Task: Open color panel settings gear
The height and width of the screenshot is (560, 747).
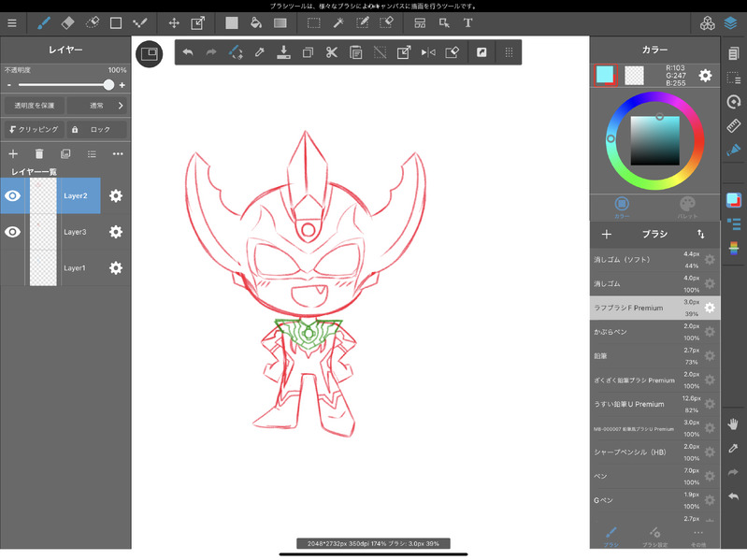Action: (x=705, y=75)
